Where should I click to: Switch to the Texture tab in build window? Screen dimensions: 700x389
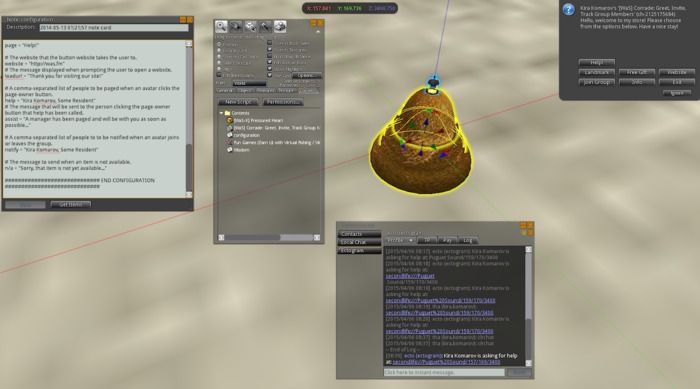click(x=287, y=91)
